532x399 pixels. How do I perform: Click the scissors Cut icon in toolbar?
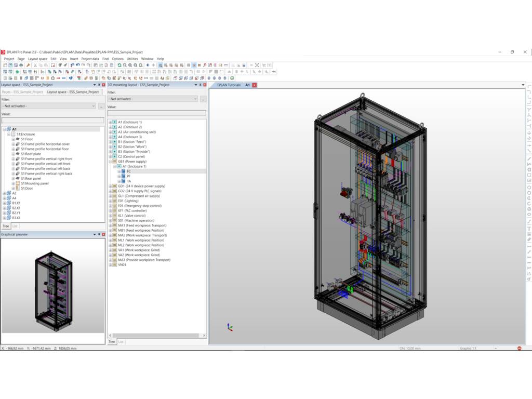[x=35, y=65]
